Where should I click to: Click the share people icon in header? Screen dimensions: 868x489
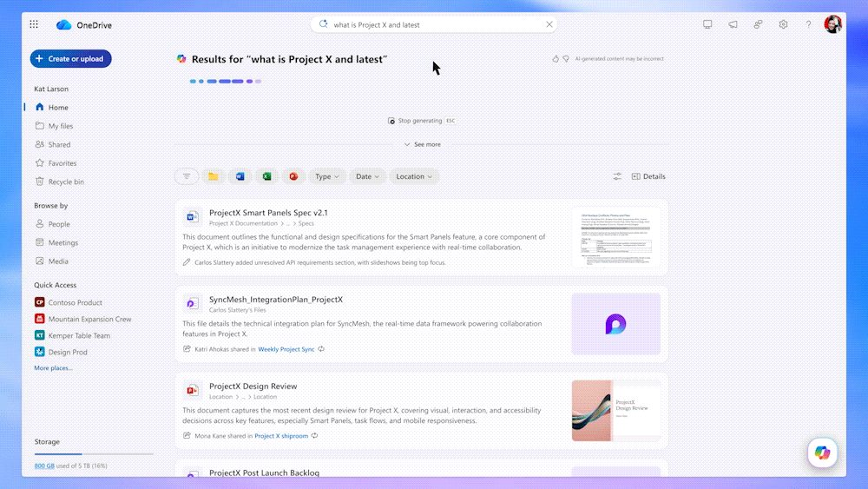(758, 24)
